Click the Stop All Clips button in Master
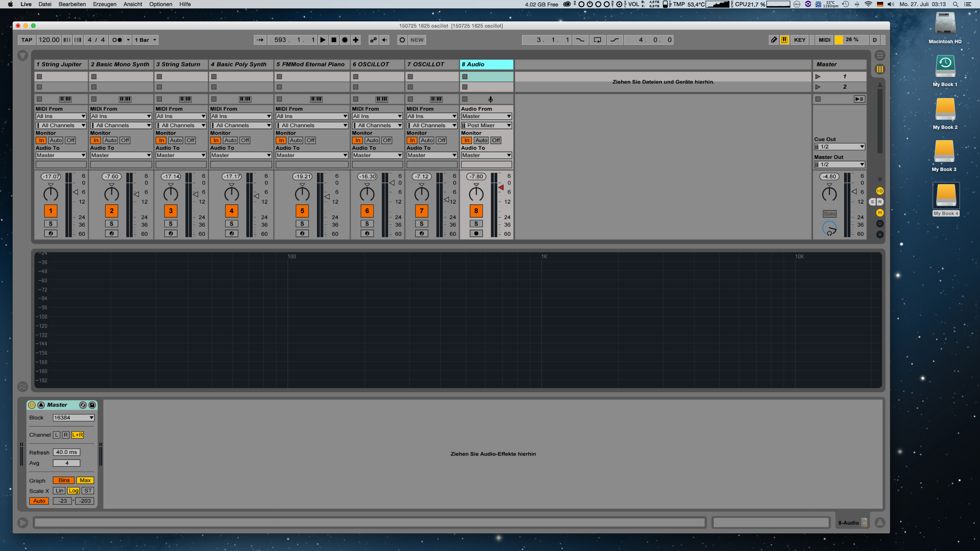This screenshot has width=980, height=551. [x=818, y=99]
